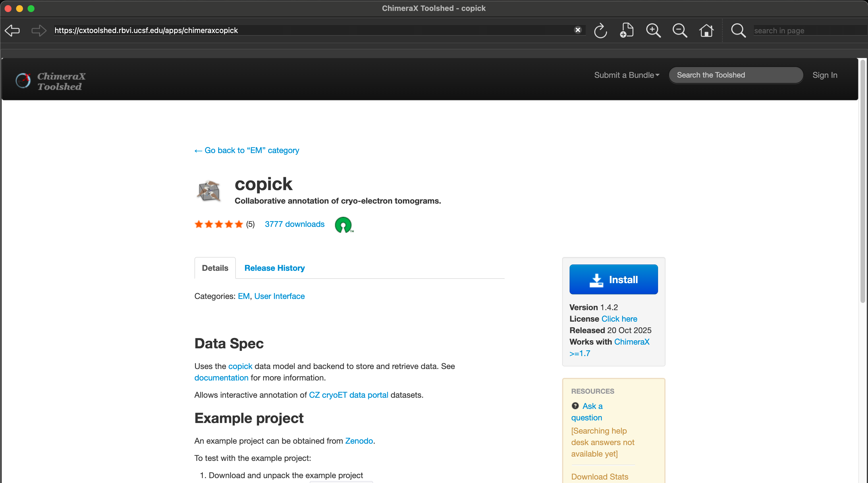Click the page vertical scrollbar
Viewport: 868px width, 483px height.
point(863,182)
